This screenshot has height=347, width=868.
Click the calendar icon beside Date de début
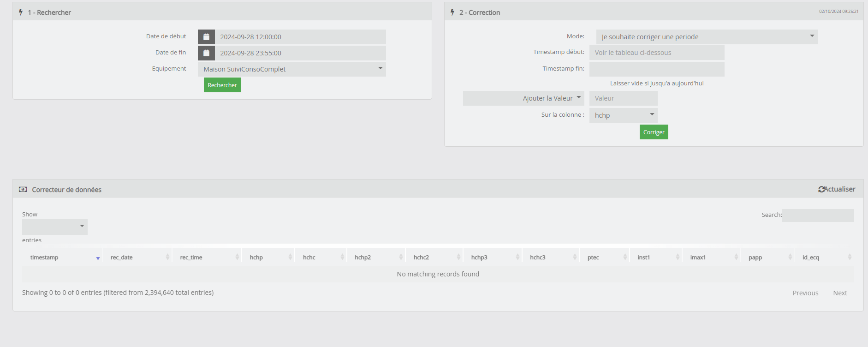click(206, 37)
